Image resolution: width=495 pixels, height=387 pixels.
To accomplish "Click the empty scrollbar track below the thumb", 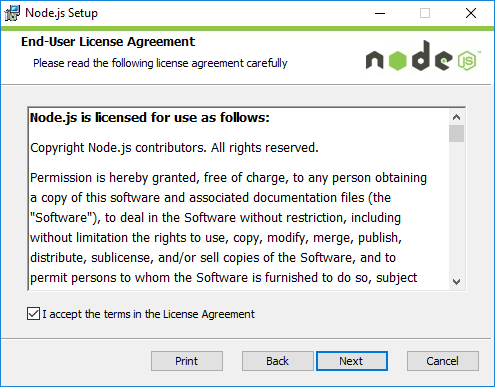I will [456, 208].
